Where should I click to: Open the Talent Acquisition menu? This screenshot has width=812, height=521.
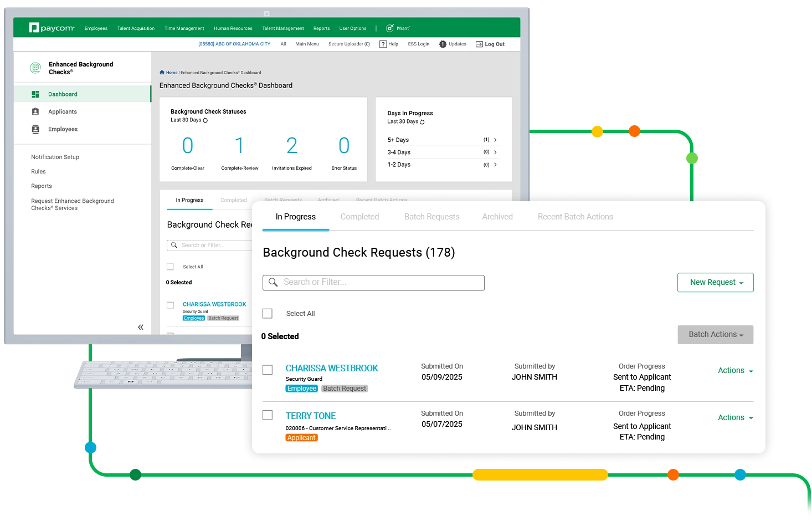(136, 28)
